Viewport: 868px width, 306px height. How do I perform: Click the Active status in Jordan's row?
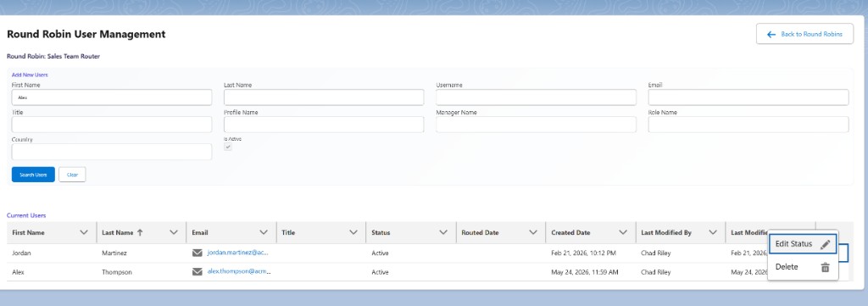pos(380,253)
